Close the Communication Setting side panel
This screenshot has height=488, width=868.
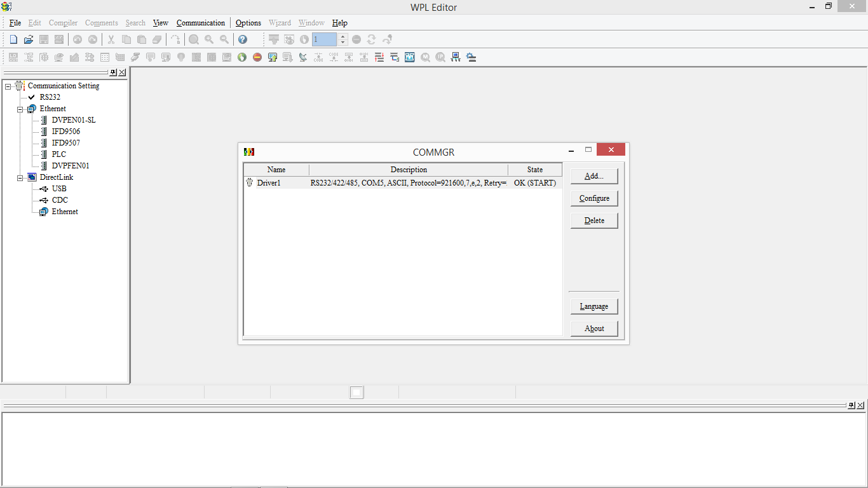[x=122, y=72]
